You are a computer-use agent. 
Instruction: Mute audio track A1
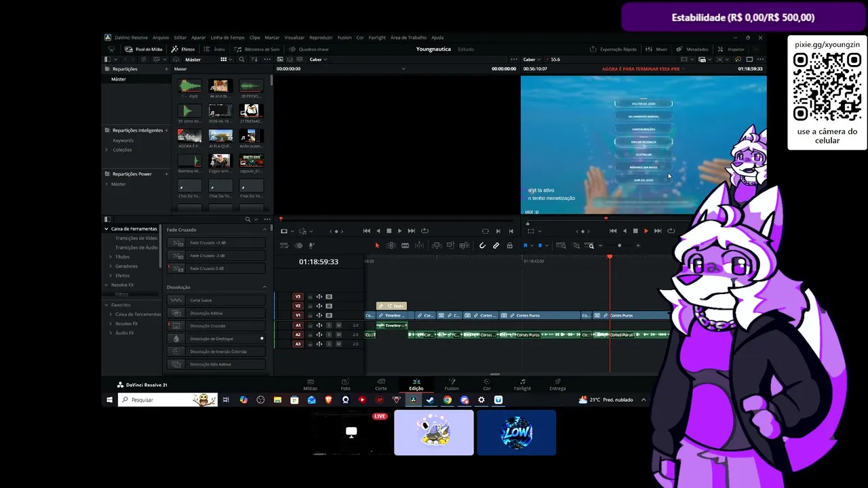[338, 325]
